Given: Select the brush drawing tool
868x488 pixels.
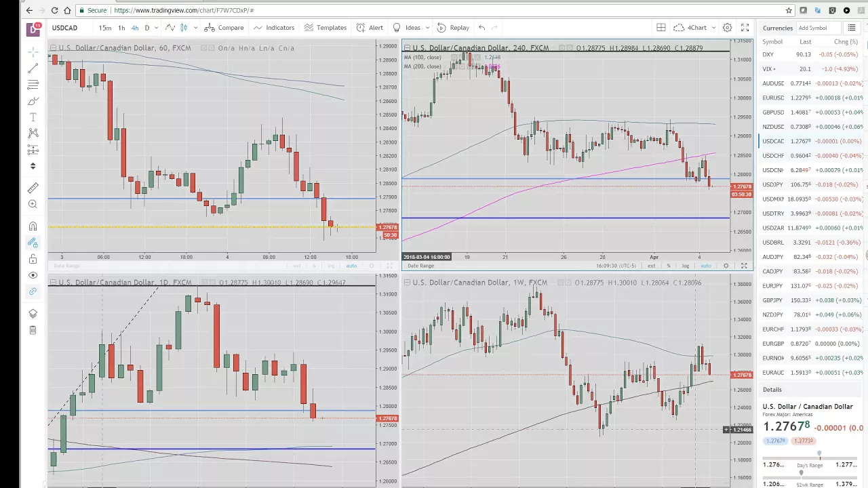Looking at the screenshot, I should coord(33,101).
